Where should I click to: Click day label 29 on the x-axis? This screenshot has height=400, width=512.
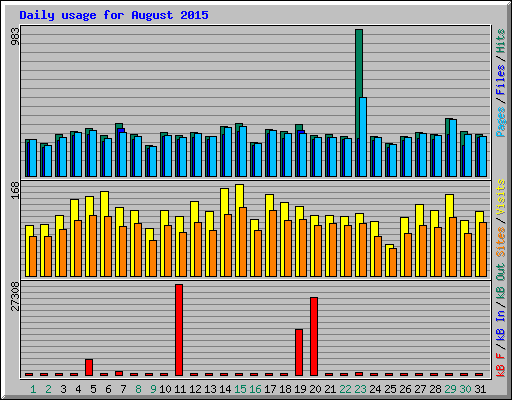pyautogui.click(x=450, y=389)
